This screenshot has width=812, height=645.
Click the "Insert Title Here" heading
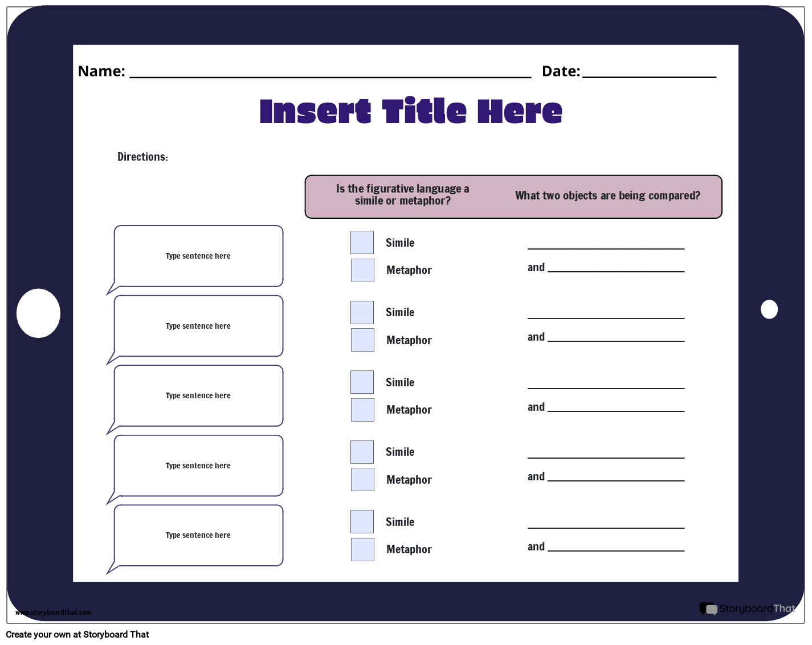click(x=410, y=111)
